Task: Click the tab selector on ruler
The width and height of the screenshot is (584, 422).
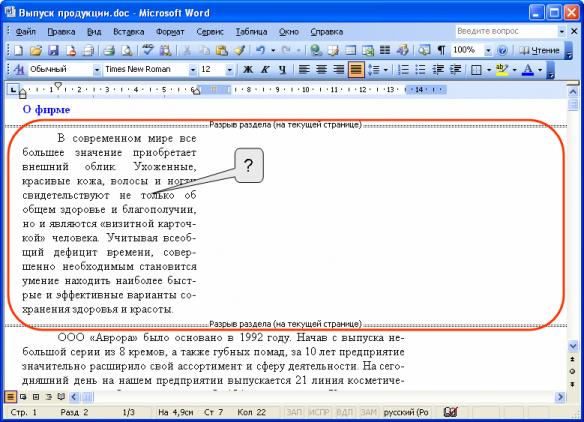Action: [13, 89]
